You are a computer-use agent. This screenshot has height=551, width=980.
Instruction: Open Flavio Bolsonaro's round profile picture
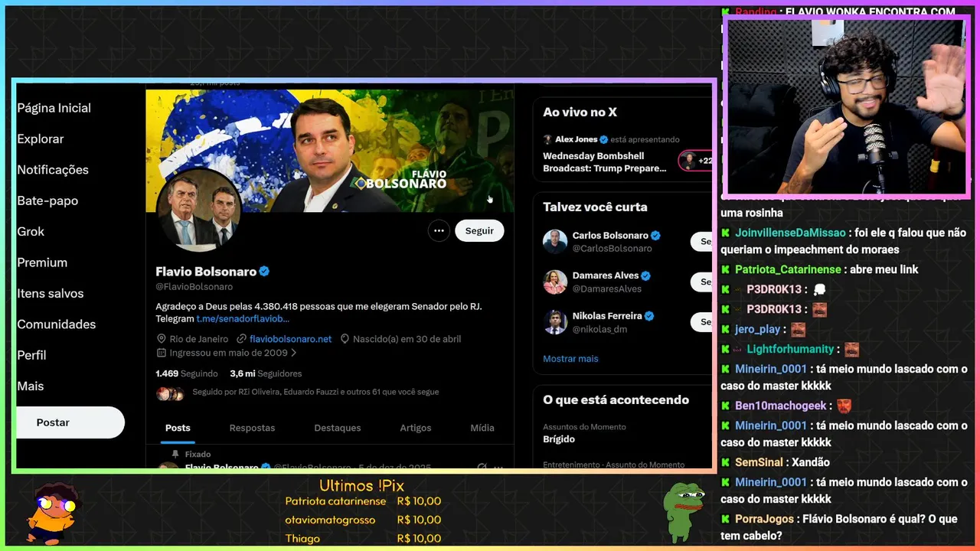pos(199,211)
